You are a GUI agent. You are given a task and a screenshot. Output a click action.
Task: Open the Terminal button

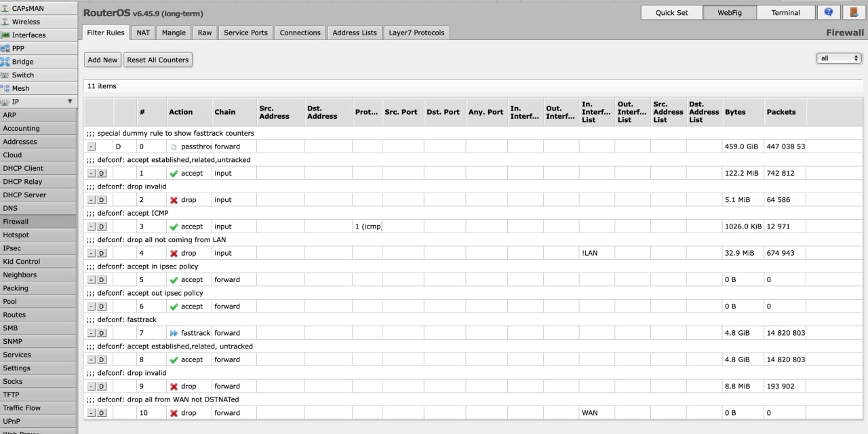point(785,12)
